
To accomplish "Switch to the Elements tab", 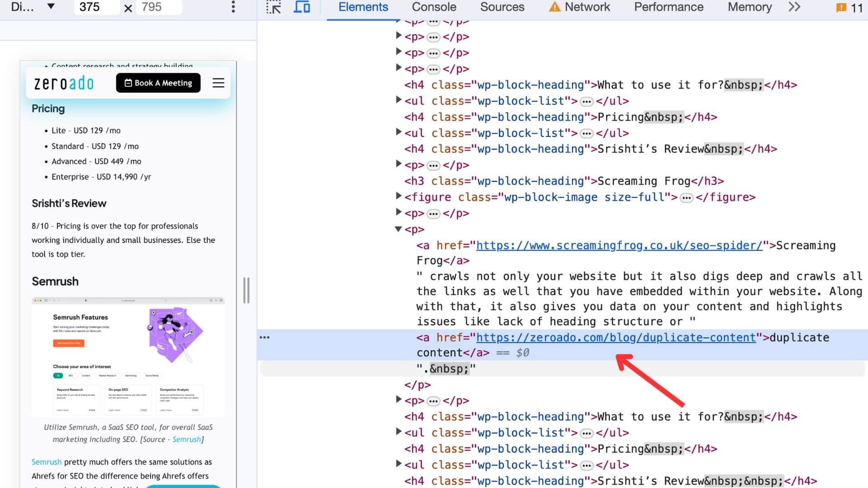I will point(363,7).
